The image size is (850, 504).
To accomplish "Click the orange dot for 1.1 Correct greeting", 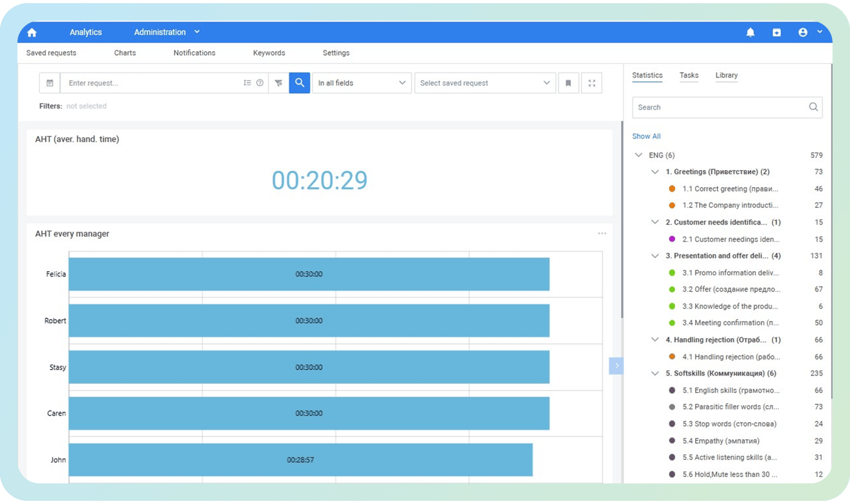I will pos(672,189).
